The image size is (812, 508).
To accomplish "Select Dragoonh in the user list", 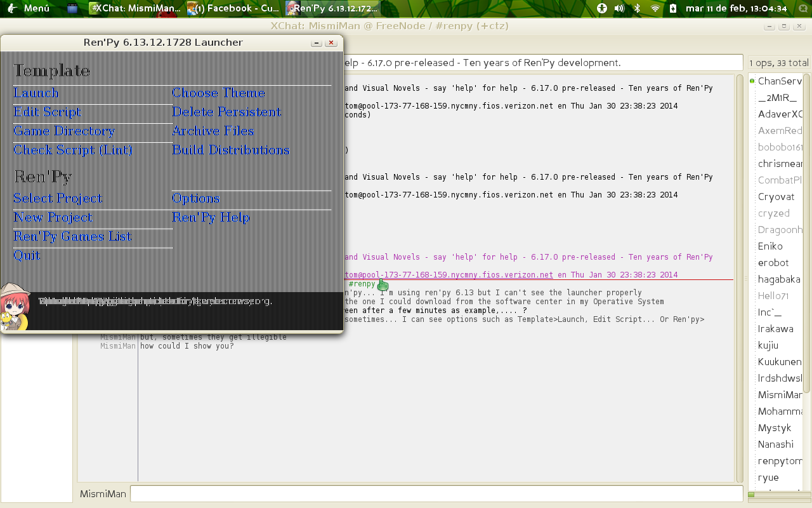I will tap(780, 229).
